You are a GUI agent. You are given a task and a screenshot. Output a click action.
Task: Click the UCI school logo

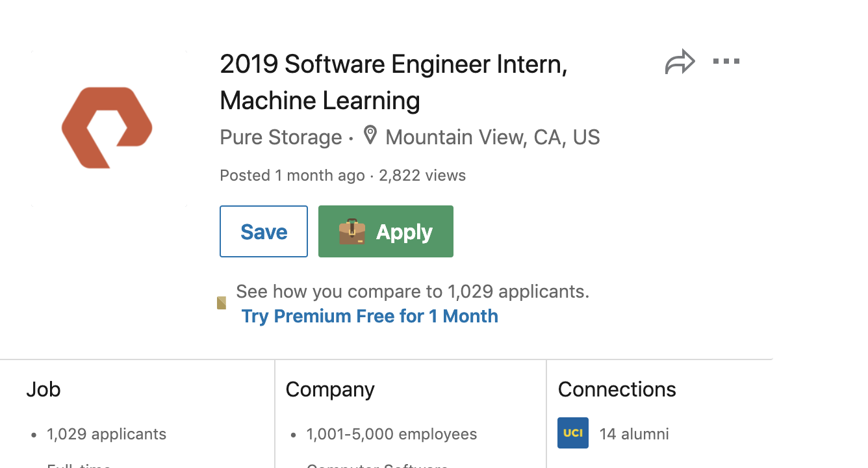(x=572, y=433)
